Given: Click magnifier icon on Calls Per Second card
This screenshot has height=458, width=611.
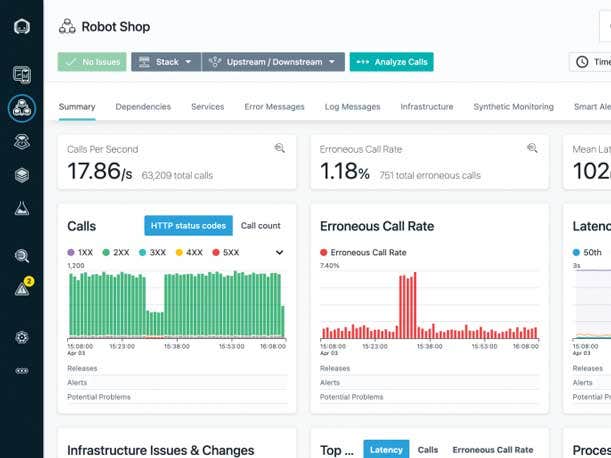Looking at the screenshot, I should point(280,149).
